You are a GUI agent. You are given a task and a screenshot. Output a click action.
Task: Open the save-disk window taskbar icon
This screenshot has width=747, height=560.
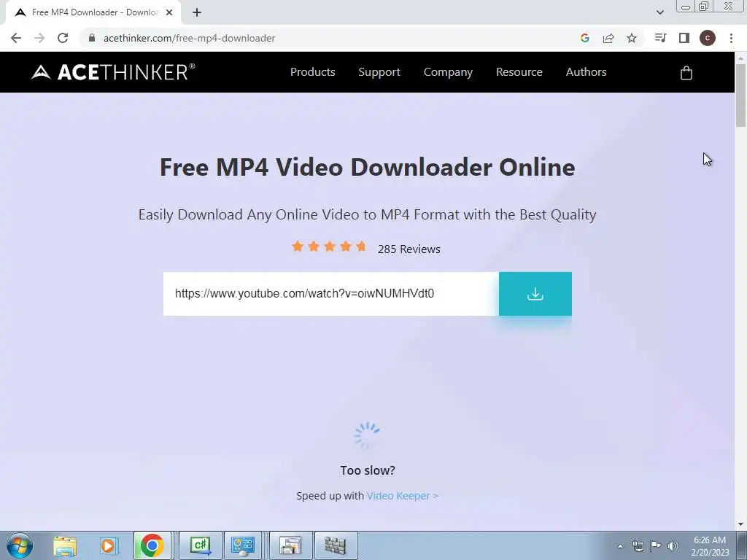pos(290,545)
